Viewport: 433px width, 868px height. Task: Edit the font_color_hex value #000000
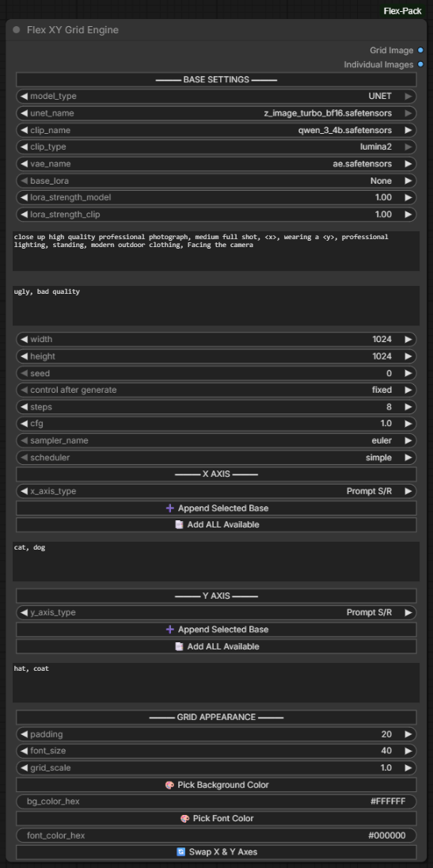(x=216, y=836)
